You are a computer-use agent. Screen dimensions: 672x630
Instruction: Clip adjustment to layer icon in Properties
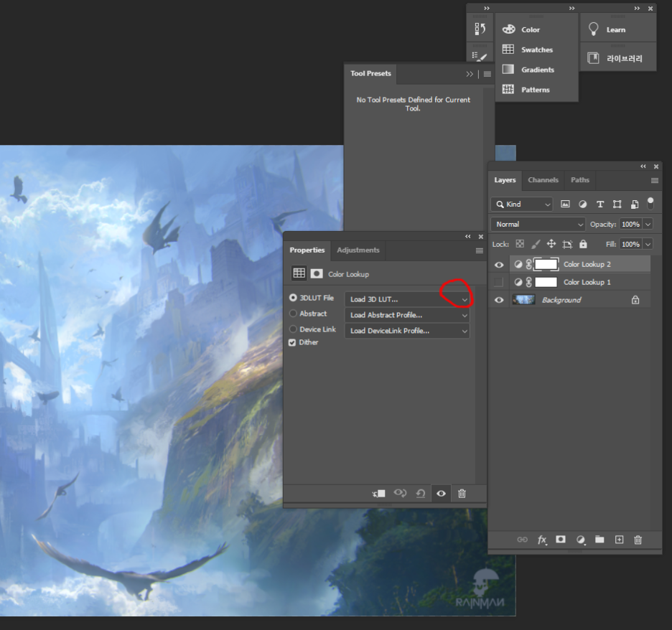click(379, 494)
